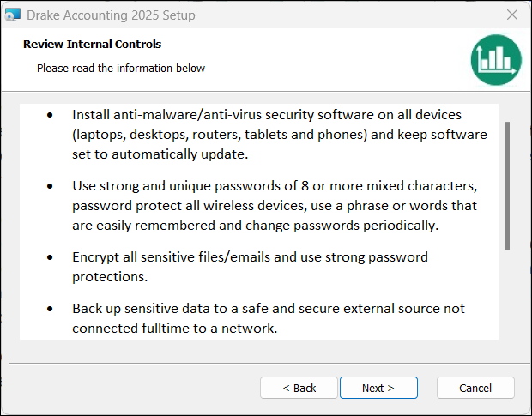Image resolution: width=532 pixels, height=416 pixels.
Task: Cancel the Drake Accounting installation
Action: tap(475, 388)
